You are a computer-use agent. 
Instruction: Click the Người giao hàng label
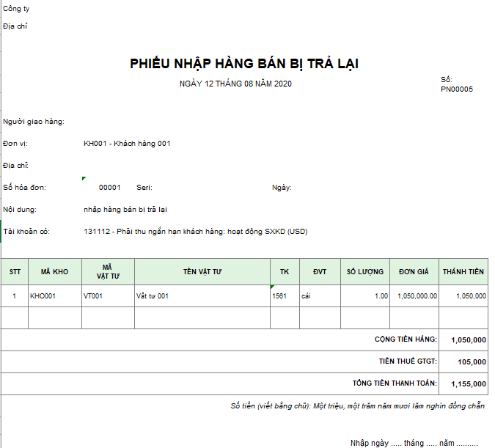coord(33,121)
